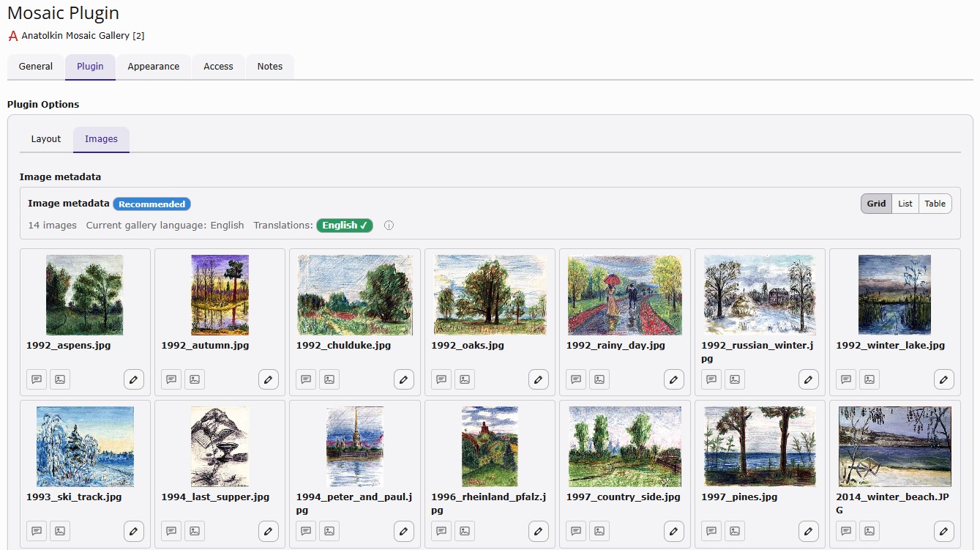Click the picture icon under 1992_autumn.jpg
The height and width of the screenshot is (550, 980).
tap(195, 379)
